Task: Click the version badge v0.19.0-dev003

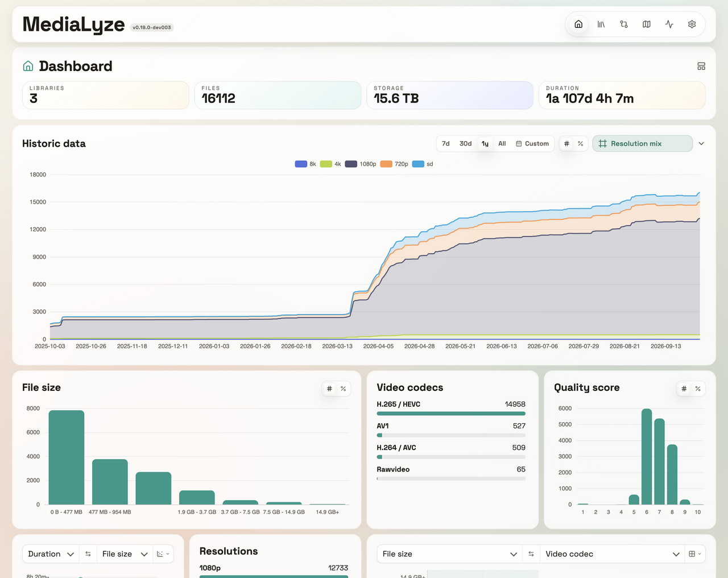Action: 152,27
